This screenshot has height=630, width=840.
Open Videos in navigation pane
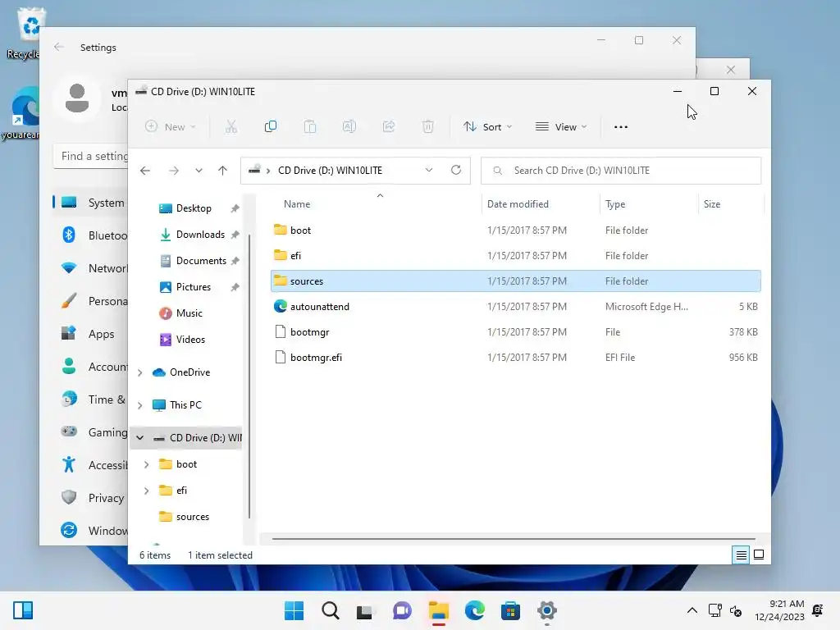pos(190,340)
